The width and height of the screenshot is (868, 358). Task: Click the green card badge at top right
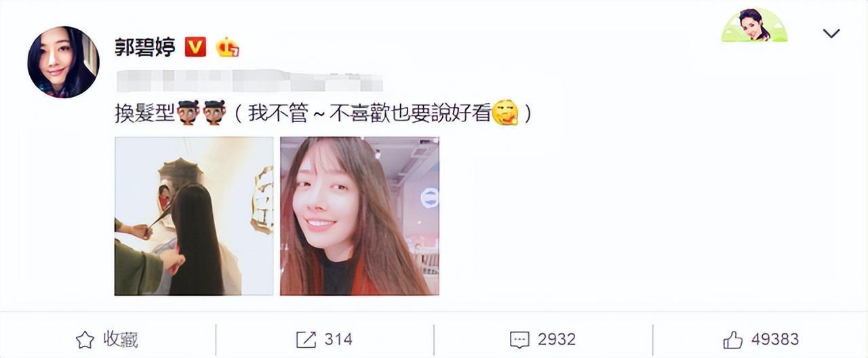pyautogui.click(x=754, y=26)
